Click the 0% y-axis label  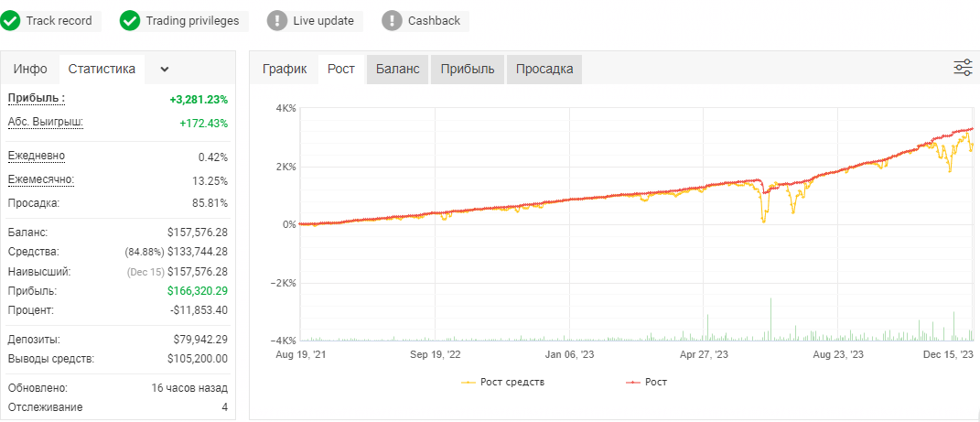[288, 224]
